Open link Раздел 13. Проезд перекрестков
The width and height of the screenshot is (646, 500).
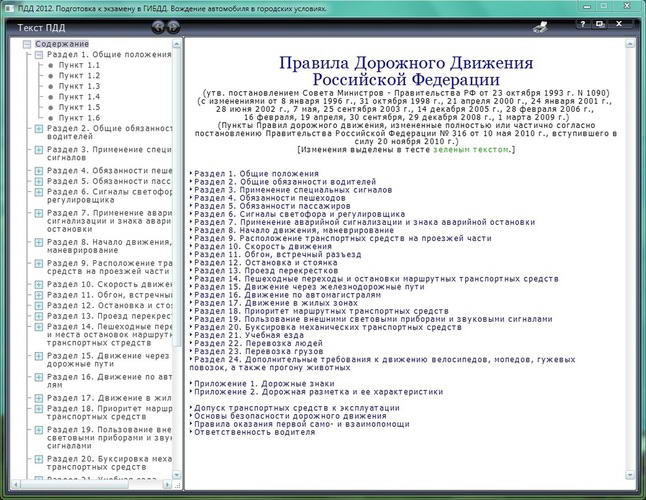tap(266, 271)
